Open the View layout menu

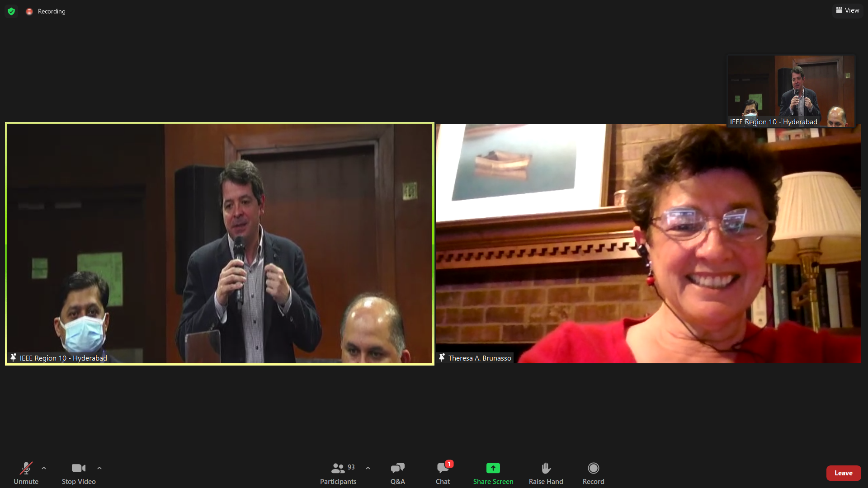(848, 10)
